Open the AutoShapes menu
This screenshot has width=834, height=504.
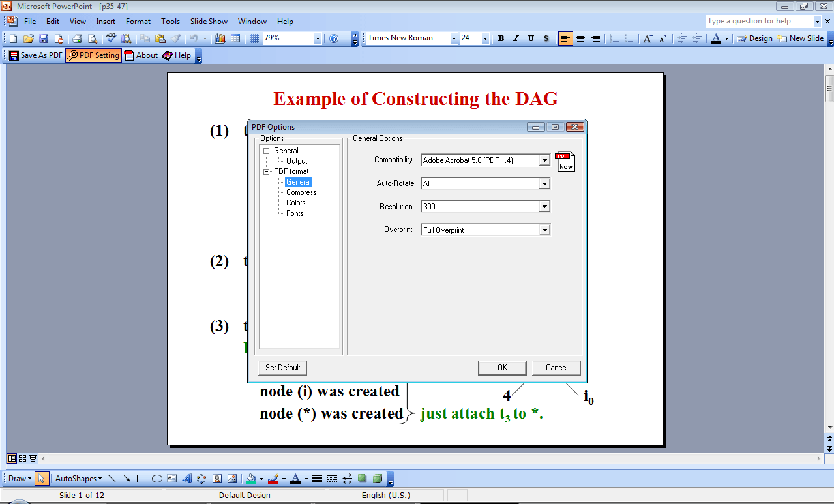click(78, 479)
